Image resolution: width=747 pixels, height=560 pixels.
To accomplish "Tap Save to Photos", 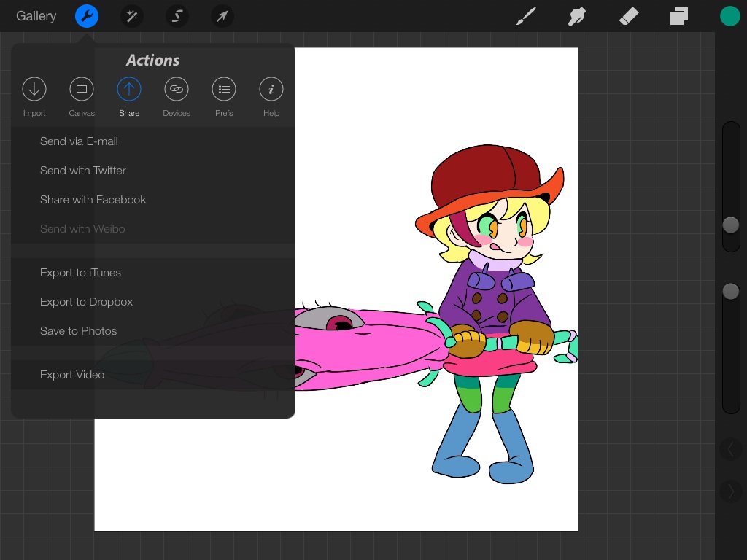I will pyautogui.click(x=78, y=331).
